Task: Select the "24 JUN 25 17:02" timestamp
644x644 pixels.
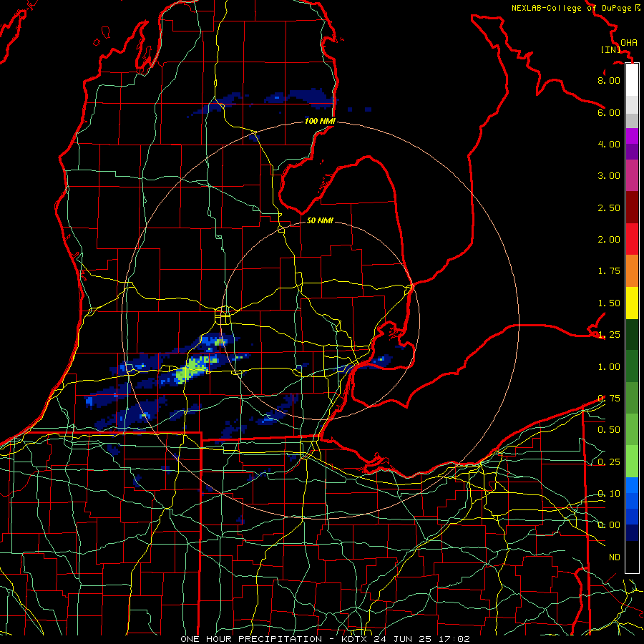Action: (x=421, y=639)
